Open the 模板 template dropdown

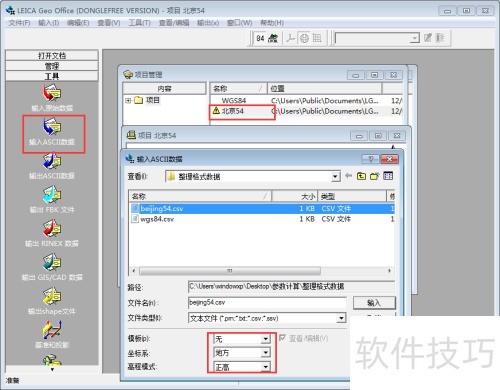pyautogui.click(x=265, y=339)
